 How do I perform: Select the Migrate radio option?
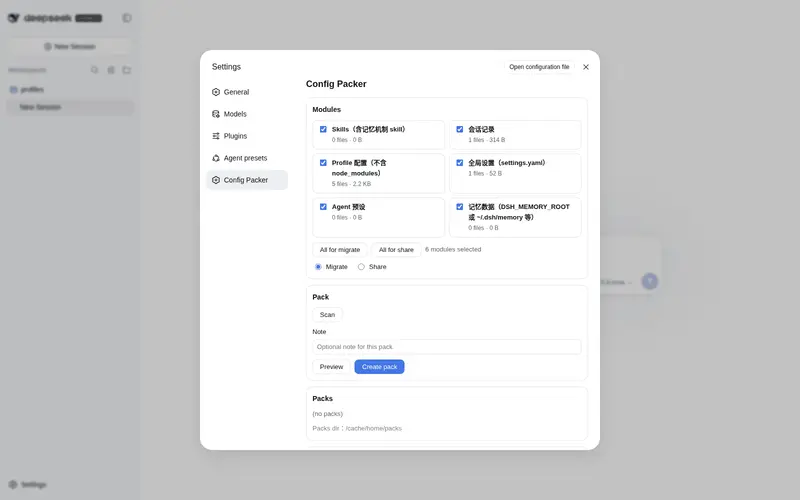pyautogui.click(x=318, y=267)
